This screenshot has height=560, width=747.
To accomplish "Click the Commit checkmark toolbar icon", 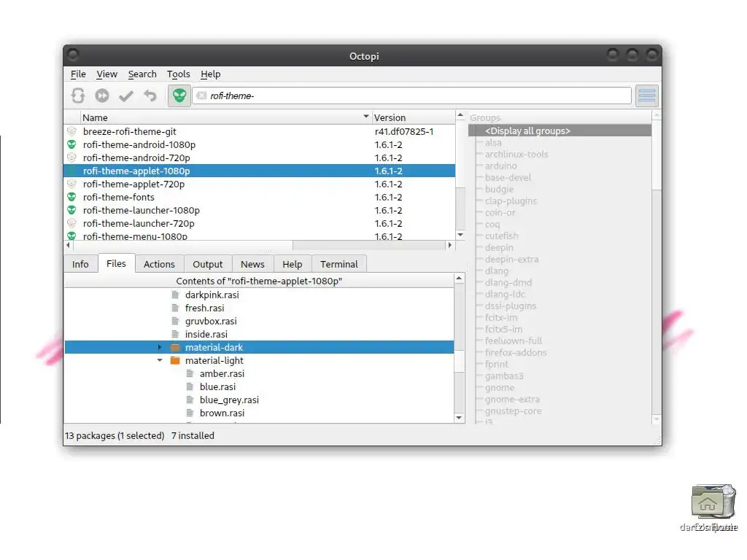I will [x=126, y=96].
